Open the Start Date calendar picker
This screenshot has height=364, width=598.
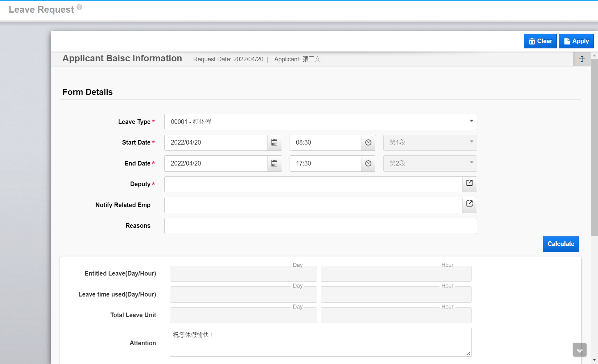pyautogui.click(x=274, y=142)
